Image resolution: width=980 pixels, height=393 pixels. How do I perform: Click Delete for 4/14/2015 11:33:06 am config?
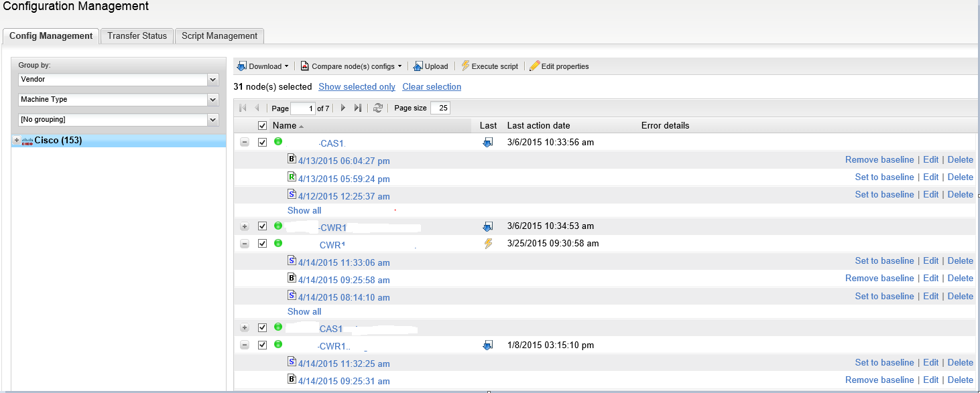coord(960,260)
